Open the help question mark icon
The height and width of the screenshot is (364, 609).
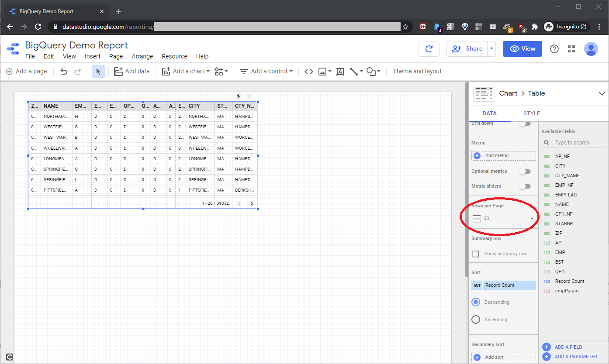pos(554,49)
